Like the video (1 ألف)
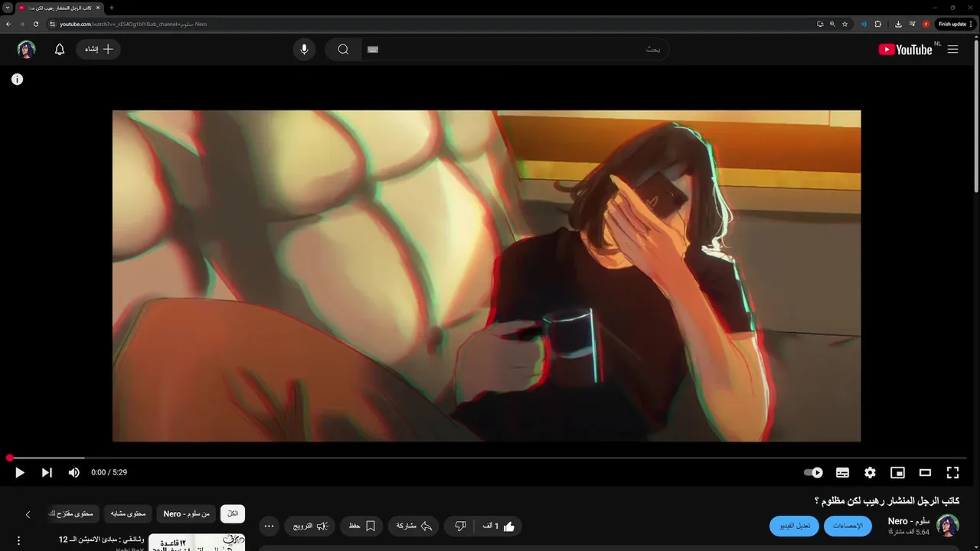 point(498,526)
